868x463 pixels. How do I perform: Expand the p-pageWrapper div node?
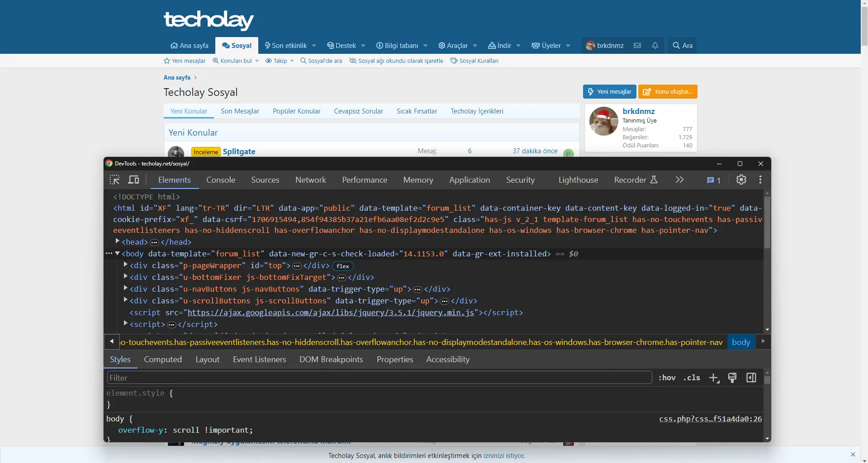[x=126, y=265]
